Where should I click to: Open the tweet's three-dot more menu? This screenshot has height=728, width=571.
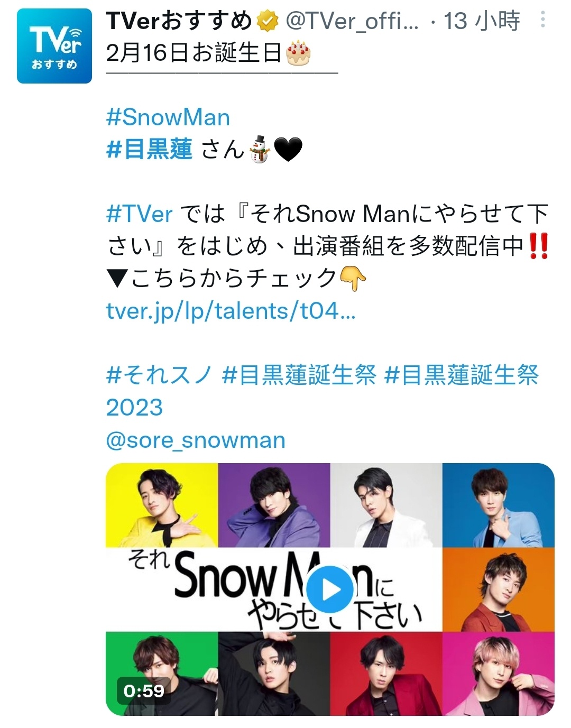tap(542, 21)
